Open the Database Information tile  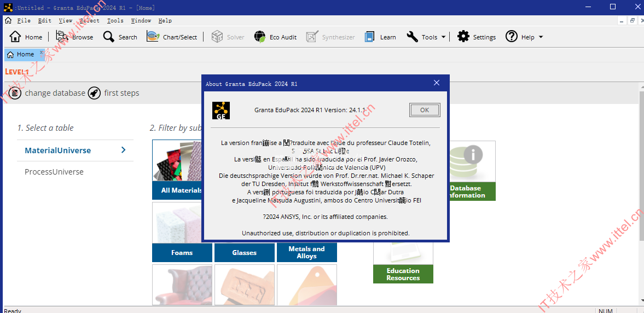click(x=472, y=171)
